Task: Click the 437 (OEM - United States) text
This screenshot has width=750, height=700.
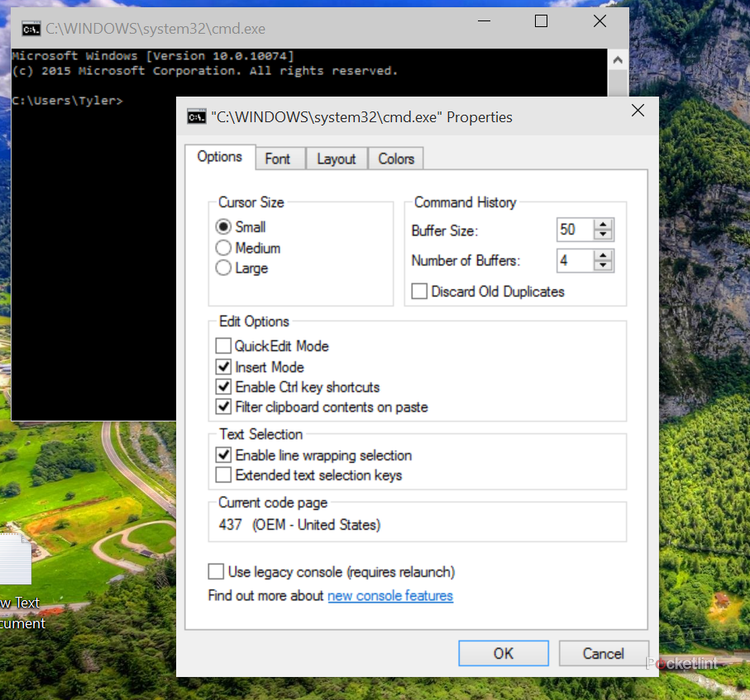Action: click(299, 525)
